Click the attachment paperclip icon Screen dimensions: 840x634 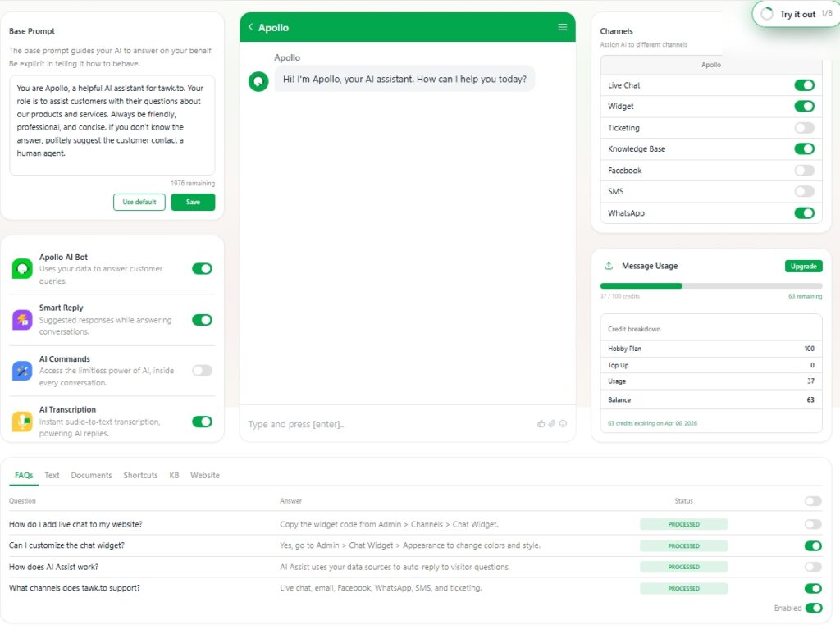point(552,423)
